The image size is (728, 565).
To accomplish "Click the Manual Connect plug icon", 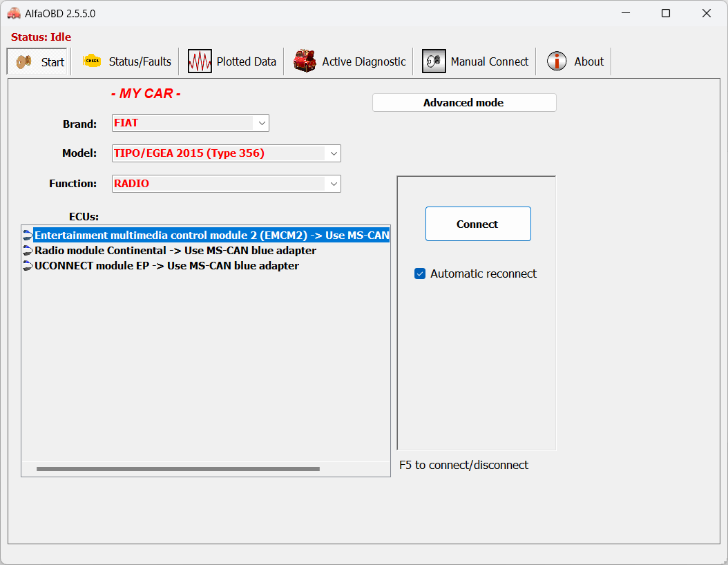I will (434, 61).
